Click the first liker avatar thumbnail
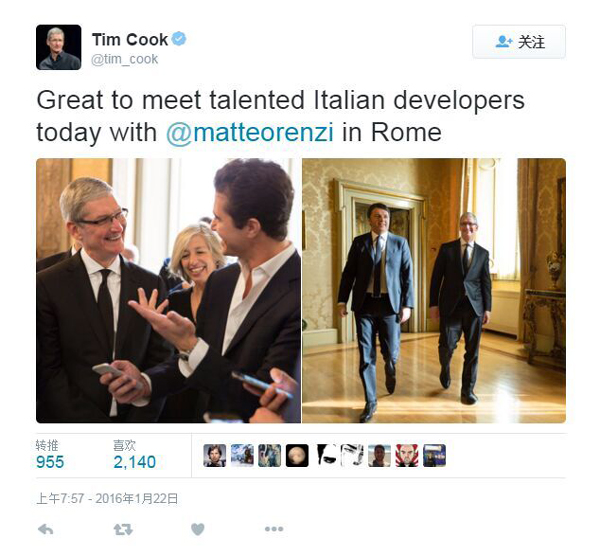The image size is (600, 556). pos(215,455)
